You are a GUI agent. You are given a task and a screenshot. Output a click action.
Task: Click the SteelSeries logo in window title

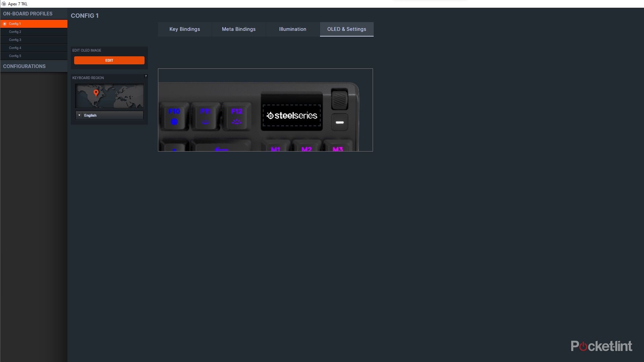pyautogui.click(x=4, y=4)
